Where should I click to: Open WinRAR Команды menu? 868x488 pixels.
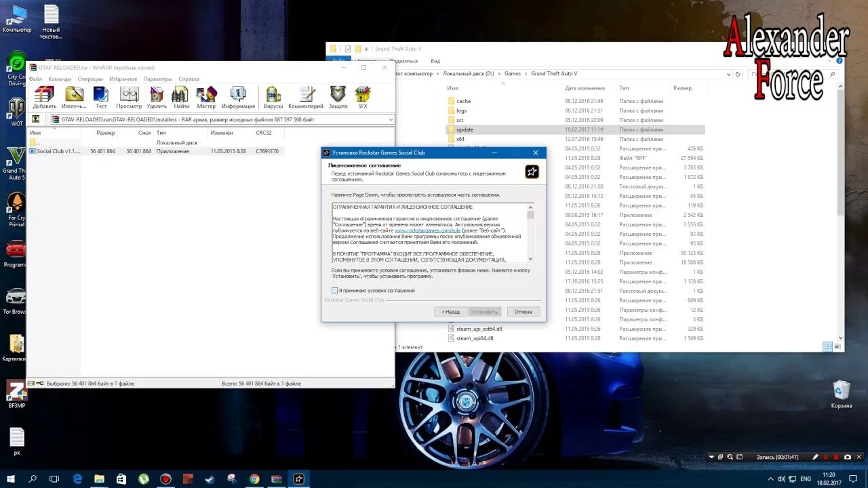pos(60,79)
